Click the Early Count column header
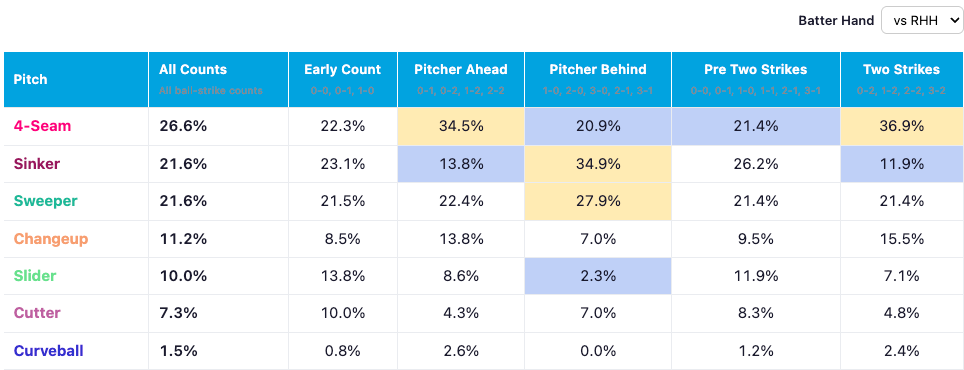964x370 pixels. click(x=343, y=80)
